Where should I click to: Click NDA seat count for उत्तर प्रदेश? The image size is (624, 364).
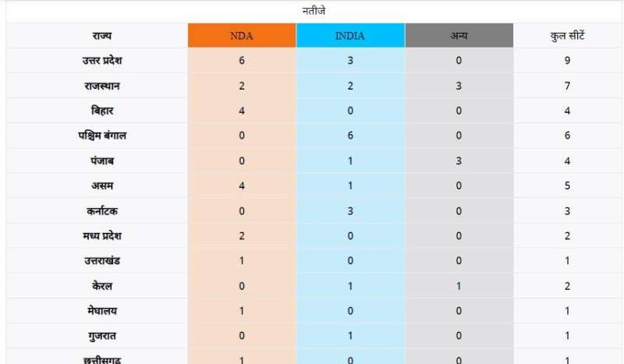click(x=242, y=61)
